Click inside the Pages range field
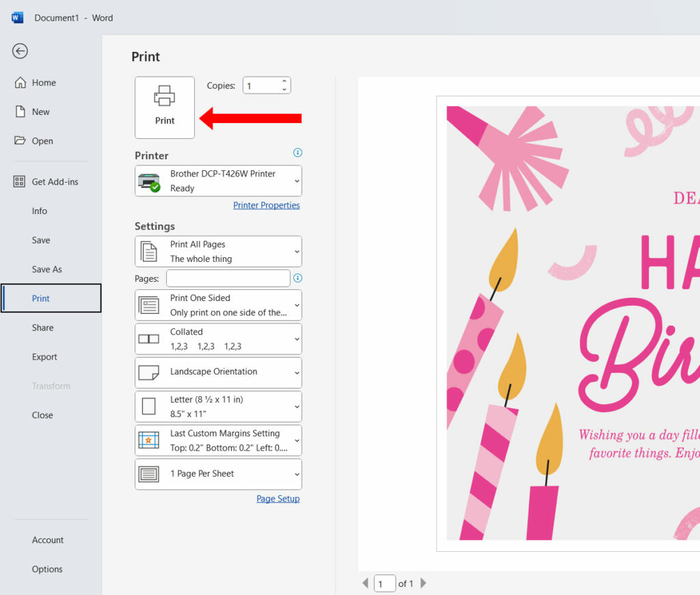Viewport: 700px width, 595px height. pos(230,278)
